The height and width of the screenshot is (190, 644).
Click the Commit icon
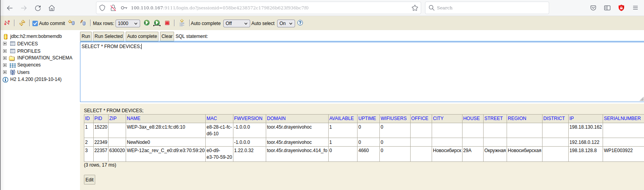83,23
